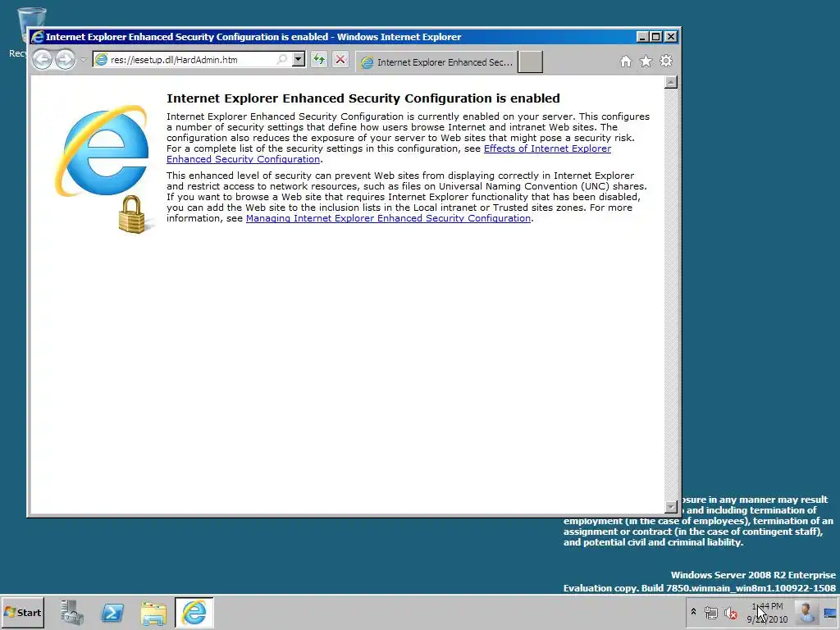Maximize the Internet Explorer window
This screenshot has height=630, width=840.
(656, 37)
